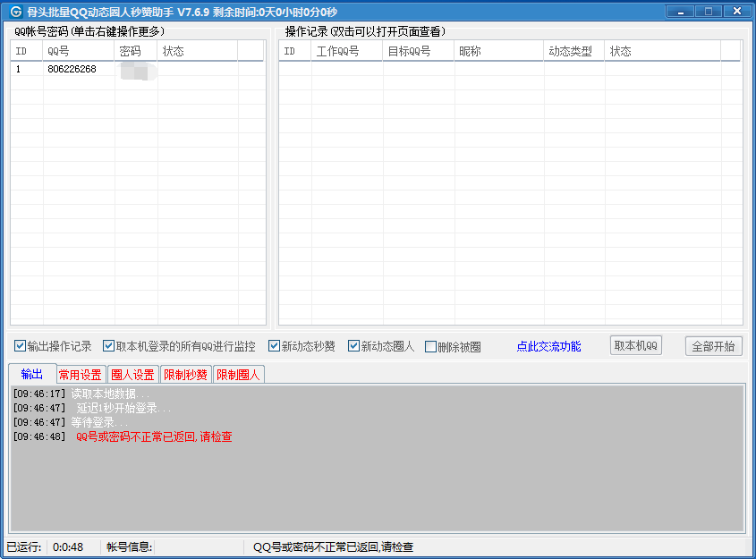Close the application window
This screenshot has height=559, width=756.
point(736,11)
